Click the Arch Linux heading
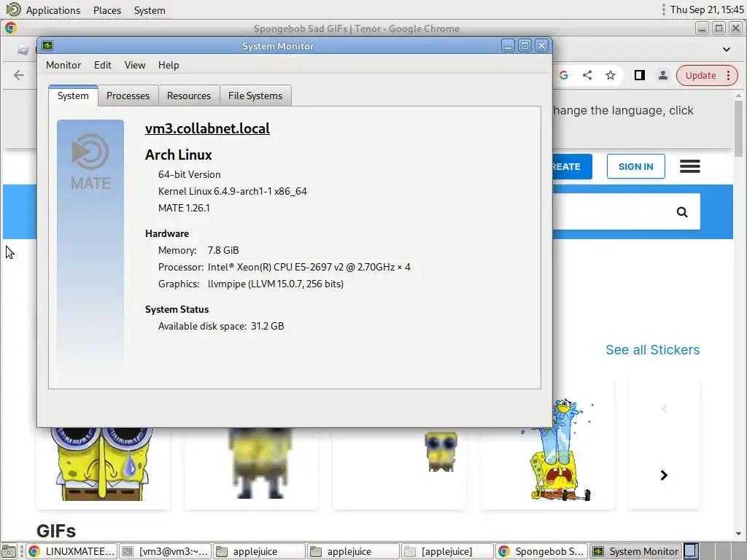The height and width of the screenshot is (560, 747). coord(178,155)
